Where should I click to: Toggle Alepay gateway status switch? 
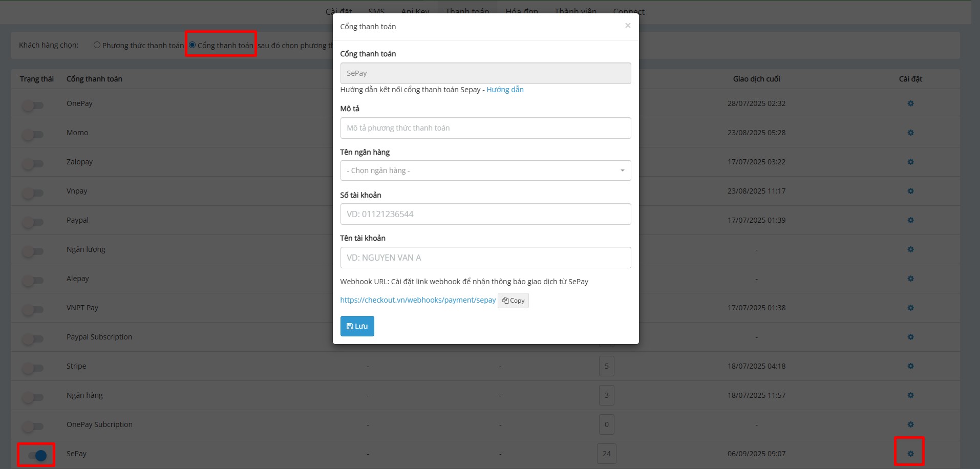[33, 281]
